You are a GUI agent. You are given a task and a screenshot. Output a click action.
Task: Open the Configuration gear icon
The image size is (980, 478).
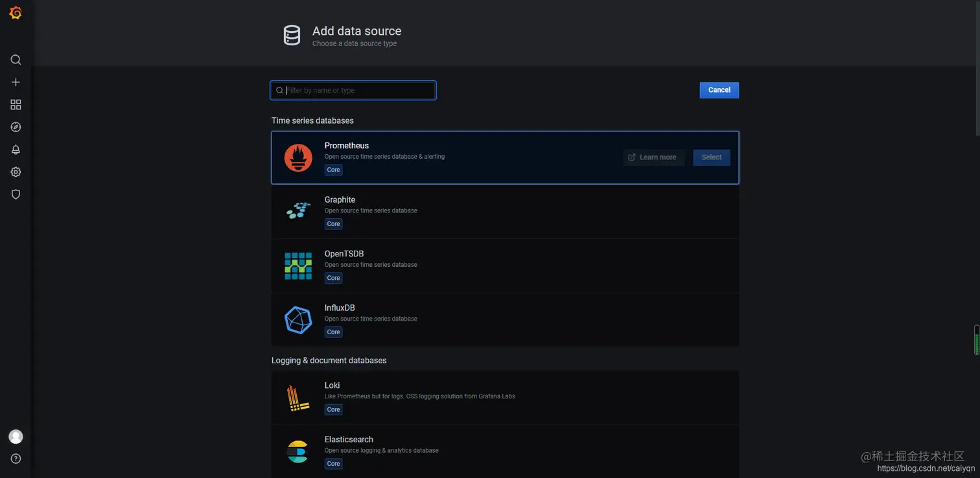coord(16,172)
